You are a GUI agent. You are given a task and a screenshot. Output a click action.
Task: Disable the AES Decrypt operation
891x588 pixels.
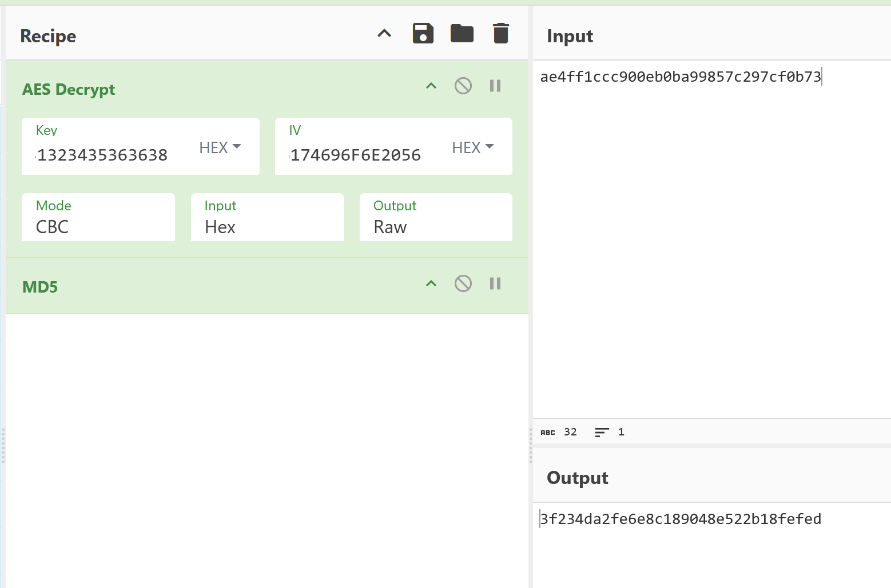(463, 86)
